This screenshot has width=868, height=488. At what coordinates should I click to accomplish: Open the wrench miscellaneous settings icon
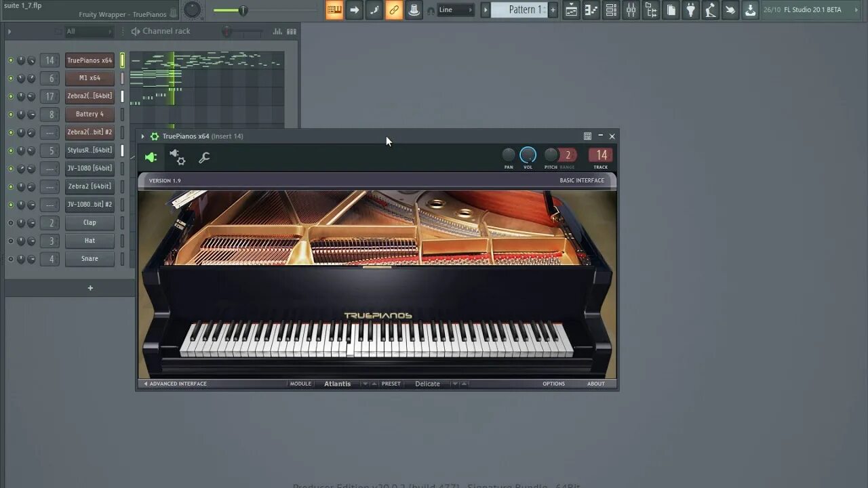coord(203,157)
